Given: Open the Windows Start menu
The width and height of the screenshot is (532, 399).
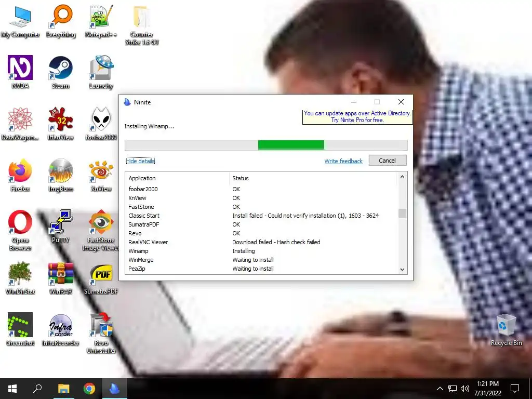Looking at the screenshot, I should (x=12, y=389).
